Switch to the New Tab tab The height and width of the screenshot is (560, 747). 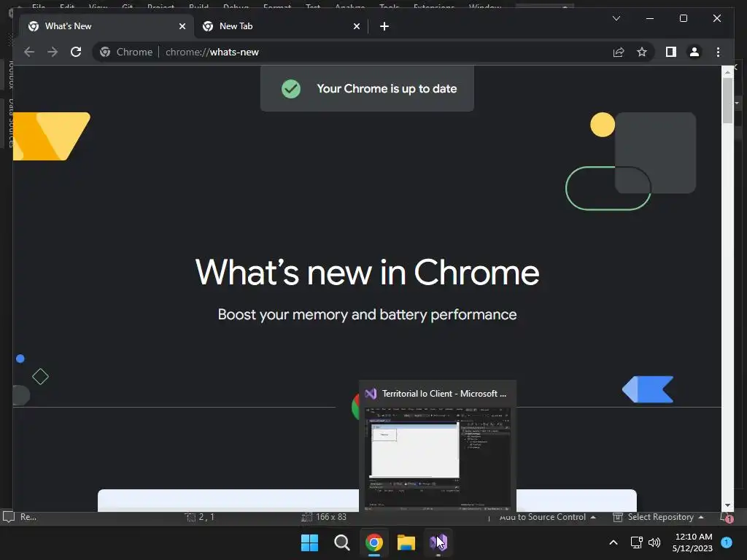[281, 26]
